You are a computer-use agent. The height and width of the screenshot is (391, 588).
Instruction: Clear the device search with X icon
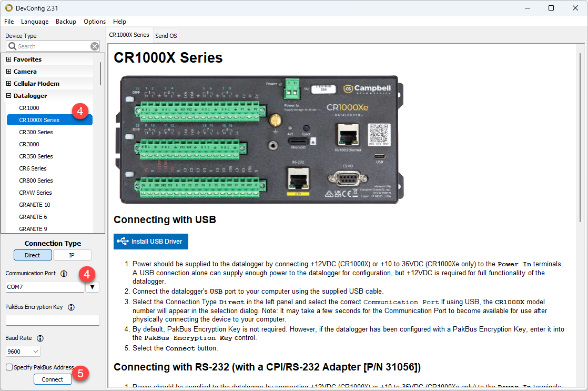pos(95,46)
